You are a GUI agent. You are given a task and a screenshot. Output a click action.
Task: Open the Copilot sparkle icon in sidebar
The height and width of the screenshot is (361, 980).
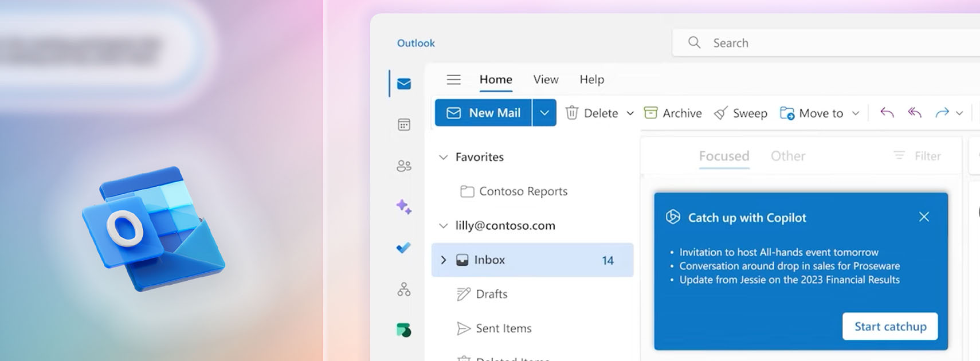pos(404,206)
